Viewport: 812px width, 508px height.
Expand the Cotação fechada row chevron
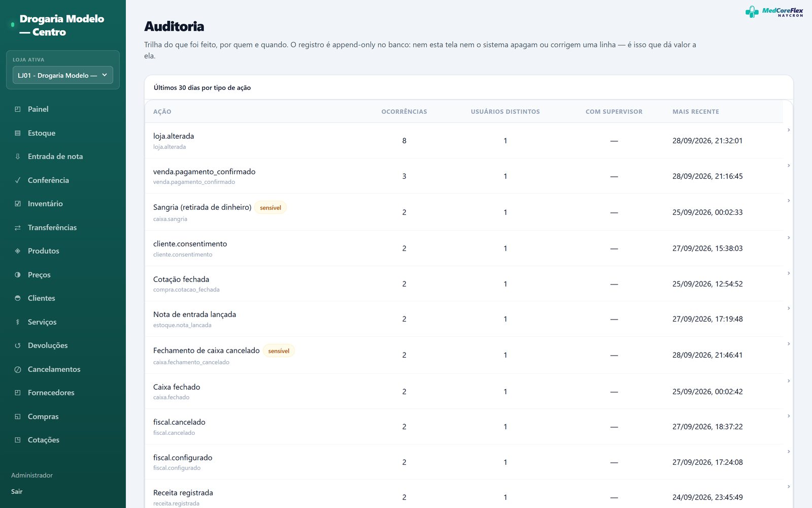click(x=789, y=273)
